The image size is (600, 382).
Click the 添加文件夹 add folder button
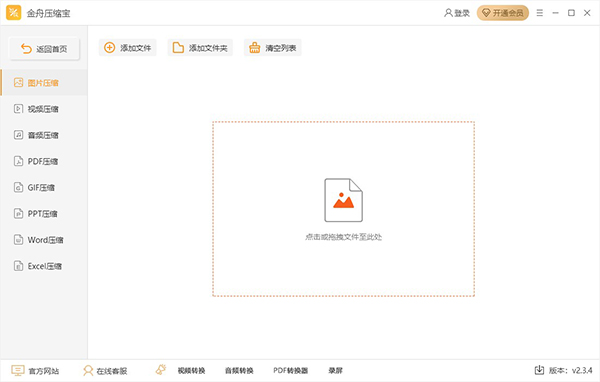coord(200,48)
